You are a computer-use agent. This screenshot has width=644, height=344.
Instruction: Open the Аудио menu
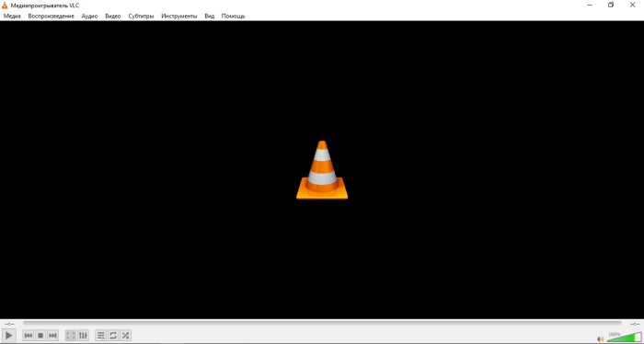click(89, 16)
